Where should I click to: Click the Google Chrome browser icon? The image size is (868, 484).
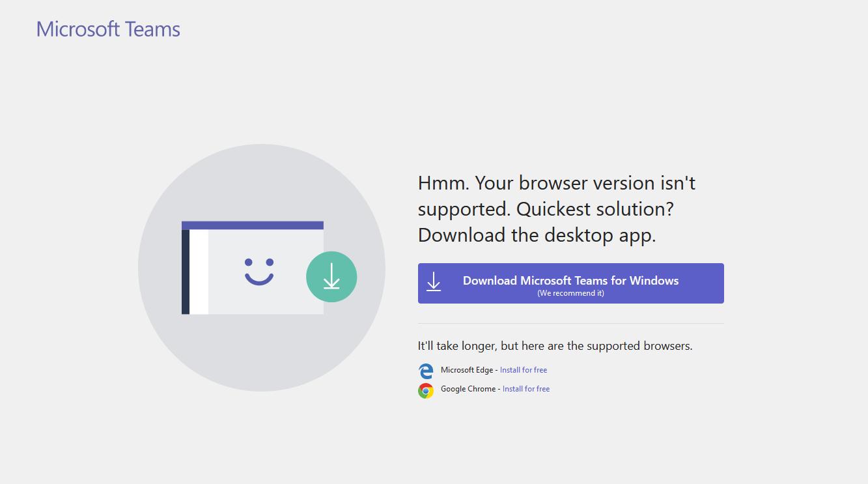[426, 390]
